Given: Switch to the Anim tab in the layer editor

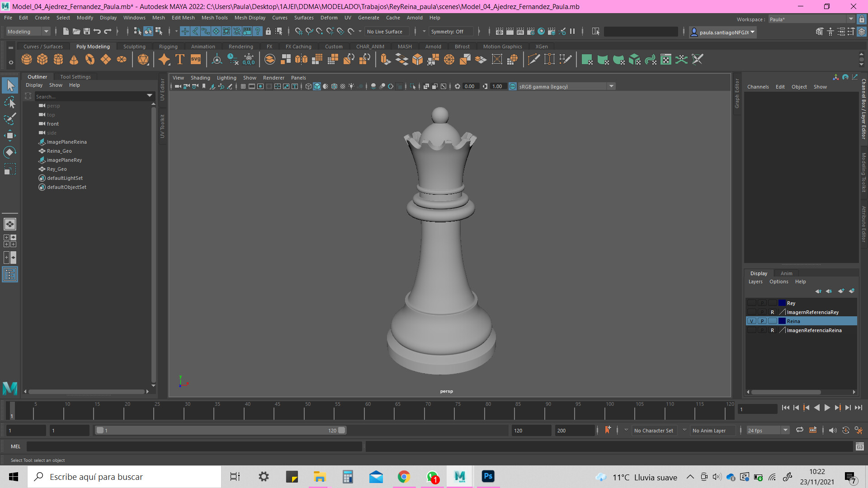Looking at the screenshot, I should pyautogui.click(x=786, y=273).
